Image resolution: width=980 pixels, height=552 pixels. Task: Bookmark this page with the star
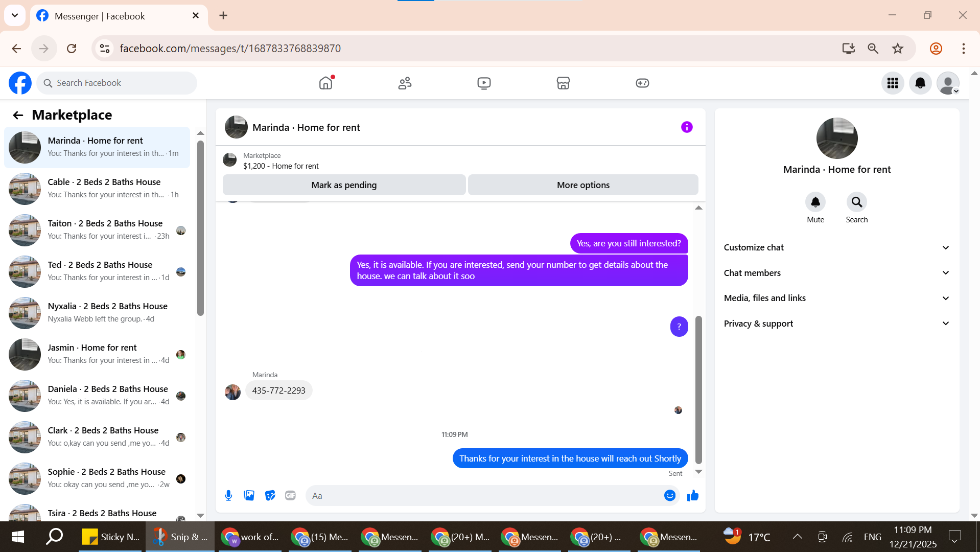tap(898, 49)
